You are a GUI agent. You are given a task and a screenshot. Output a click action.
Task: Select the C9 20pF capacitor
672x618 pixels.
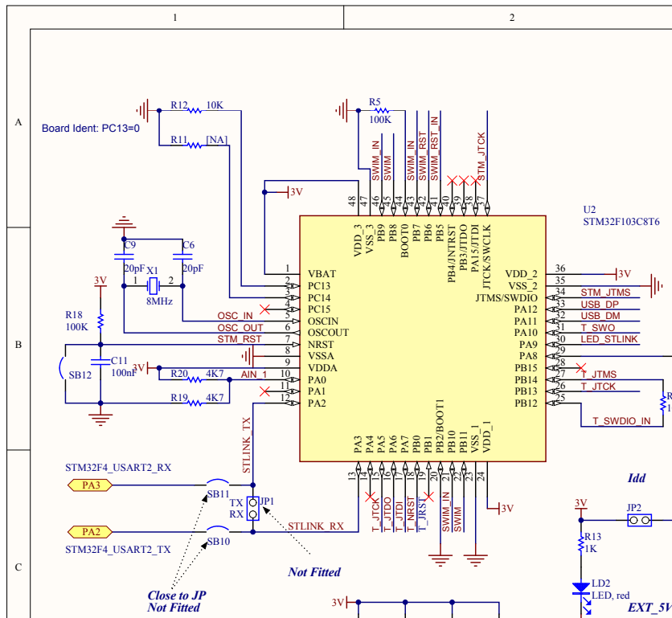[124, 256]
